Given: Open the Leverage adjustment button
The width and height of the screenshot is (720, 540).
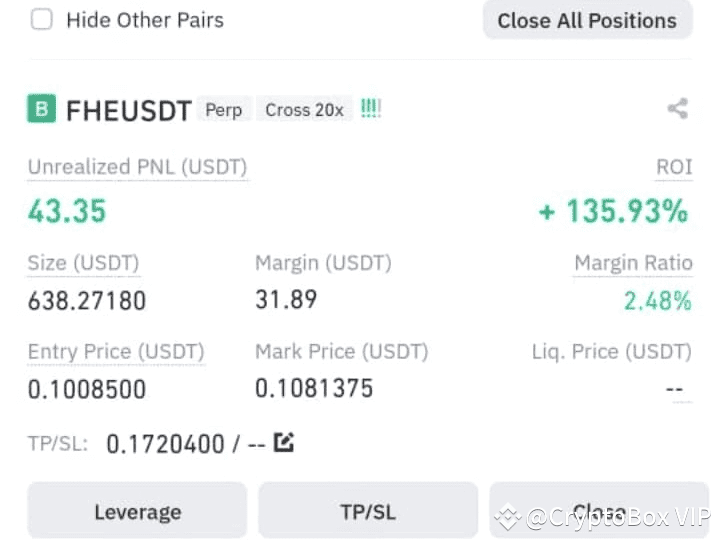Looking at the screenshot, I should pyautogui.click(x=137, y=511).
